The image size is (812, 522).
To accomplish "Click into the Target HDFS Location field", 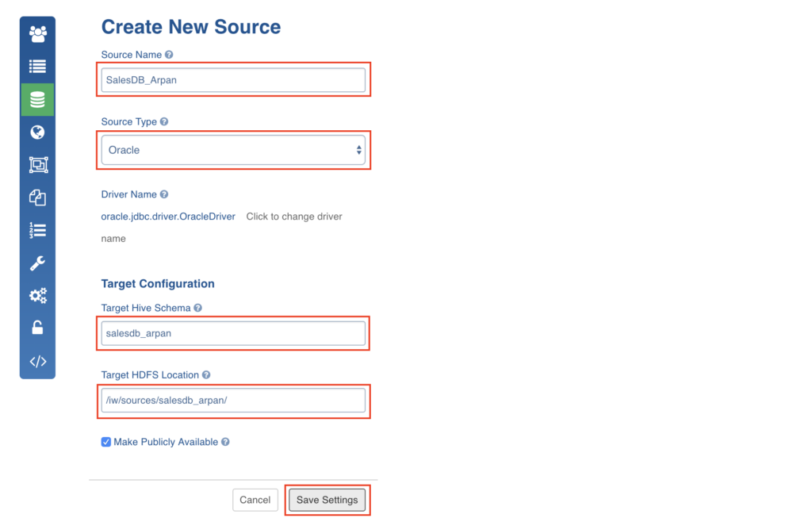I will point(233,401).
